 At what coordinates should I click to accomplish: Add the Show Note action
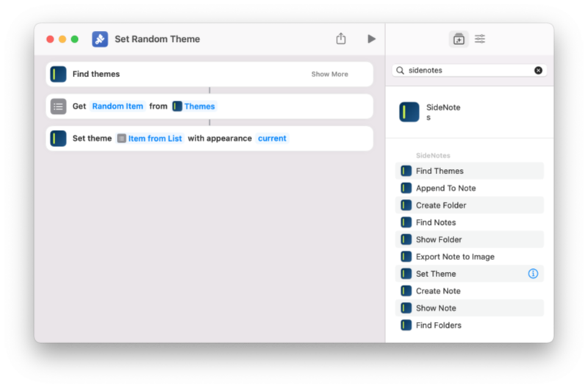click(x=469, y=308)
